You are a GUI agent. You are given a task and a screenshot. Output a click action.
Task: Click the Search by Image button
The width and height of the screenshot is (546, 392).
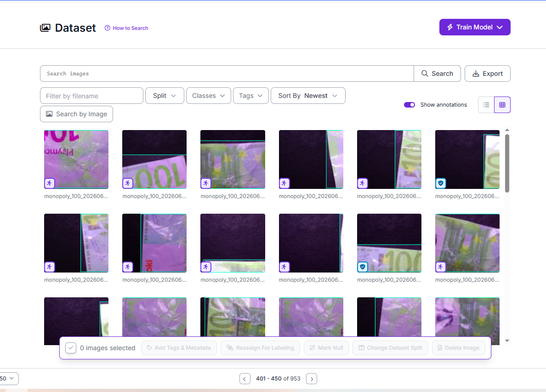[x=76, y=114]
